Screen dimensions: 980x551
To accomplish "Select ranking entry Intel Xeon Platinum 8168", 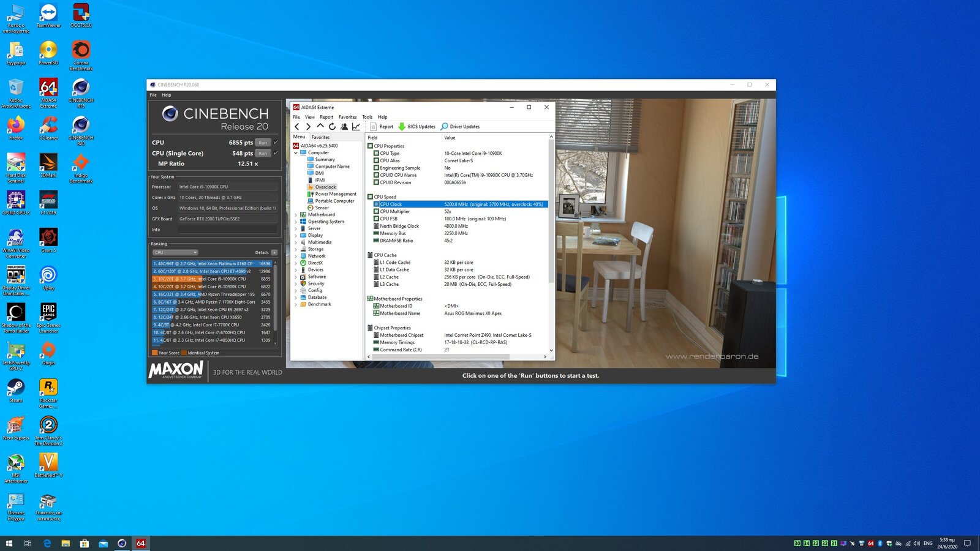I will click(x=212, y=264).
